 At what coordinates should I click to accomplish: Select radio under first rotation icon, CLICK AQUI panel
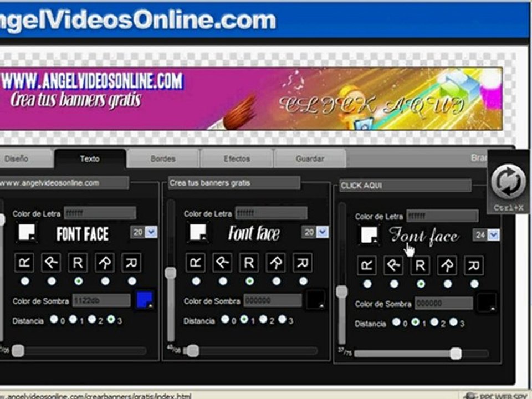tap(367, 284)
